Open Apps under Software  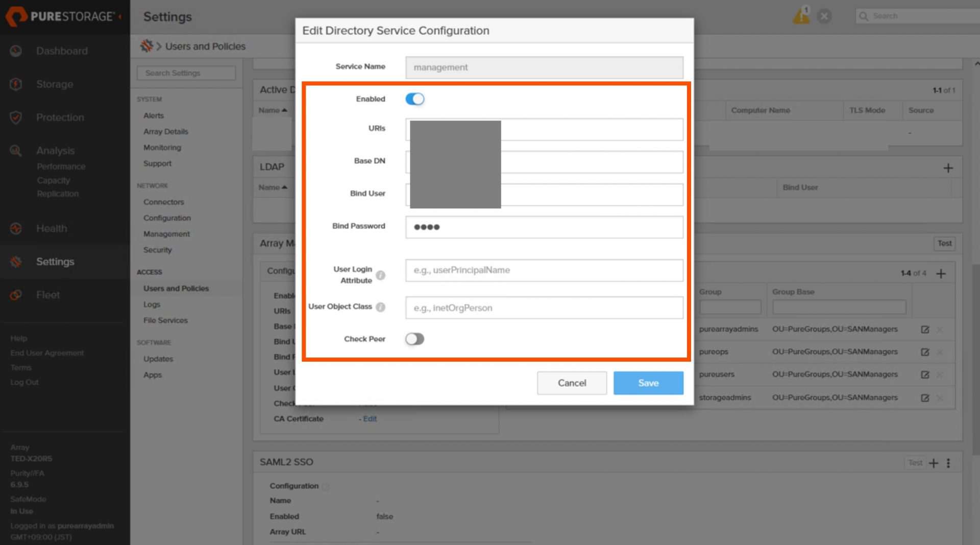pos(152,374)
